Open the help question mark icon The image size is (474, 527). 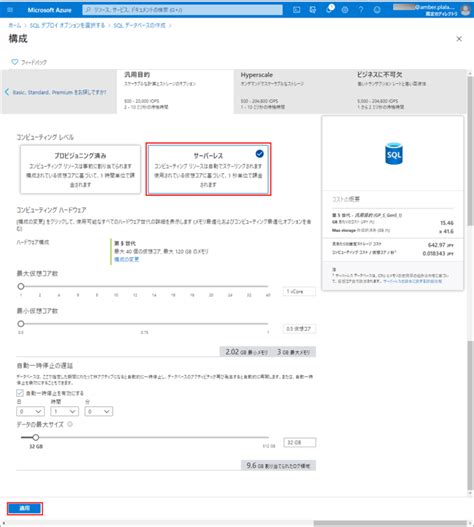point(361,10)
